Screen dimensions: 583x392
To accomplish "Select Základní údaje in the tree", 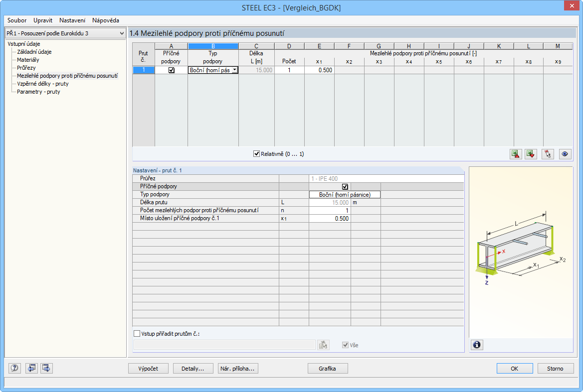I will (x=34, y=52).
